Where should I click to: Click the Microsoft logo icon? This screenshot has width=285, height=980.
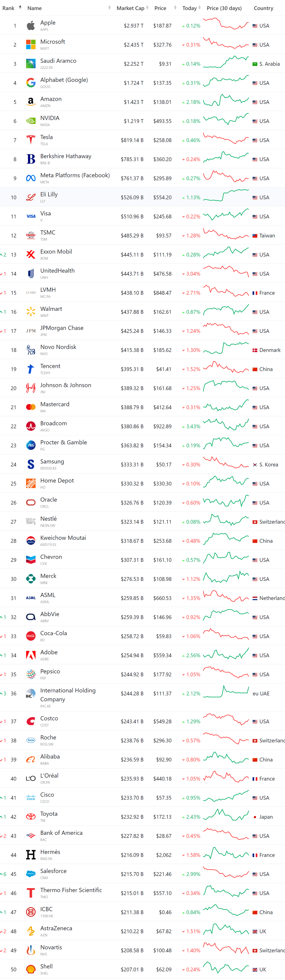[x=31, y=45]
